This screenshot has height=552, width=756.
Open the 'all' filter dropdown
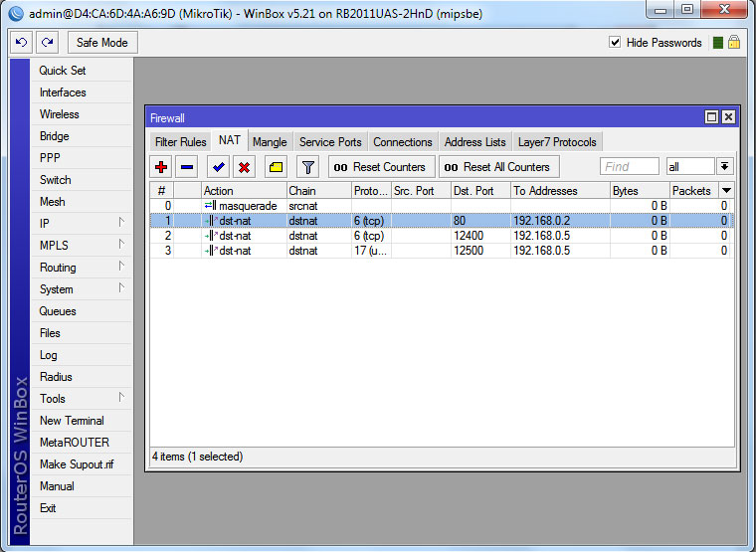pyautogui.click(x=725, y=167)
